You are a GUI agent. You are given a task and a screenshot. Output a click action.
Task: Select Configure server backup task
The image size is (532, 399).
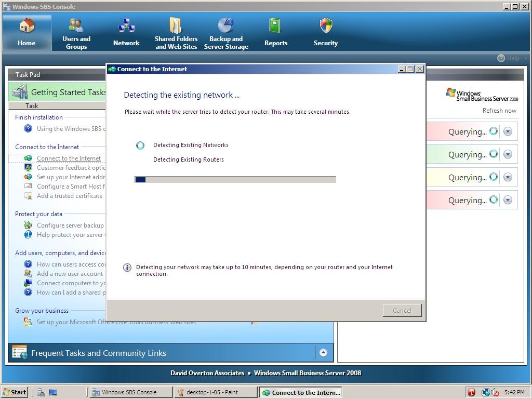coord(70,225)
